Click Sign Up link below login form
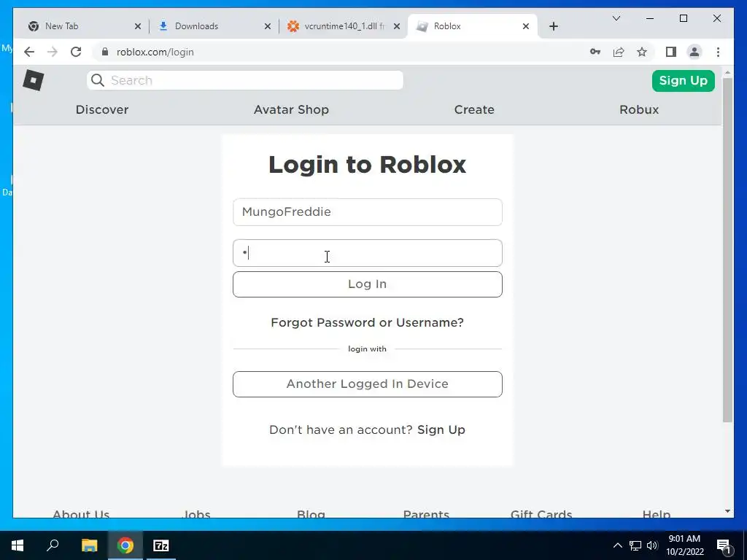 pos(441,429)
